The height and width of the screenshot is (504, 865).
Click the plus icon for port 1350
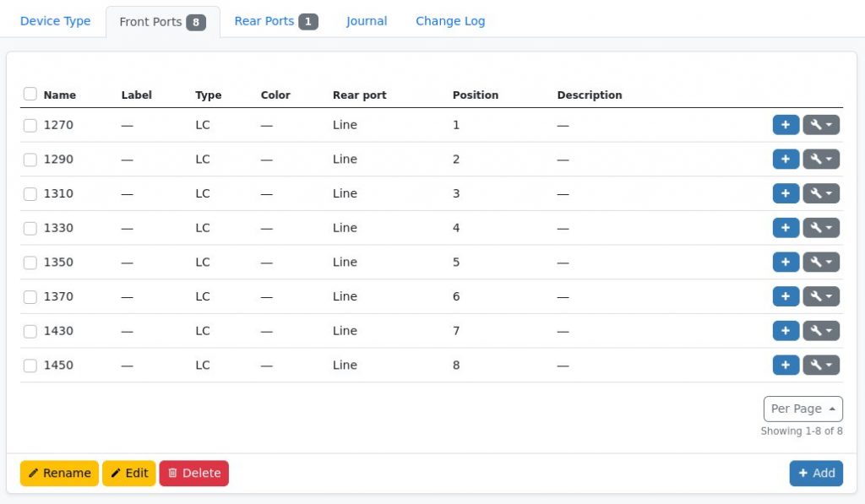[786, 262]
